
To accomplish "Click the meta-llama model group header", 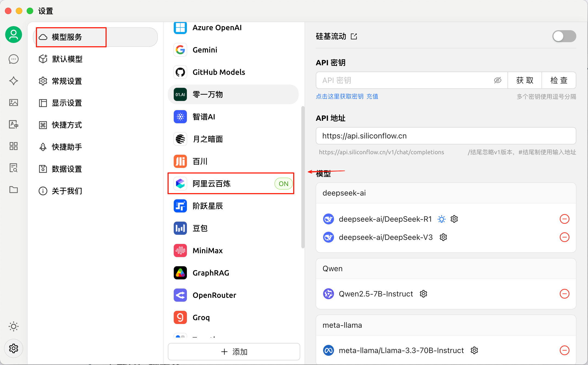I will 446,325.
